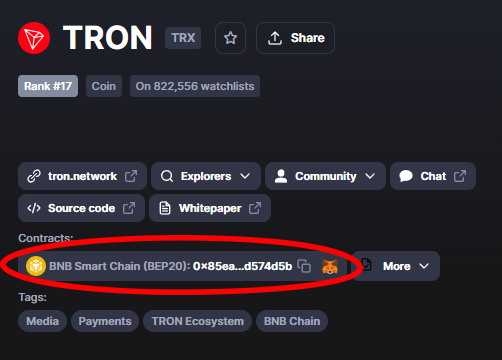The image size is (502, 360).
Task: Open the Source code link
Action: [82, 208]
